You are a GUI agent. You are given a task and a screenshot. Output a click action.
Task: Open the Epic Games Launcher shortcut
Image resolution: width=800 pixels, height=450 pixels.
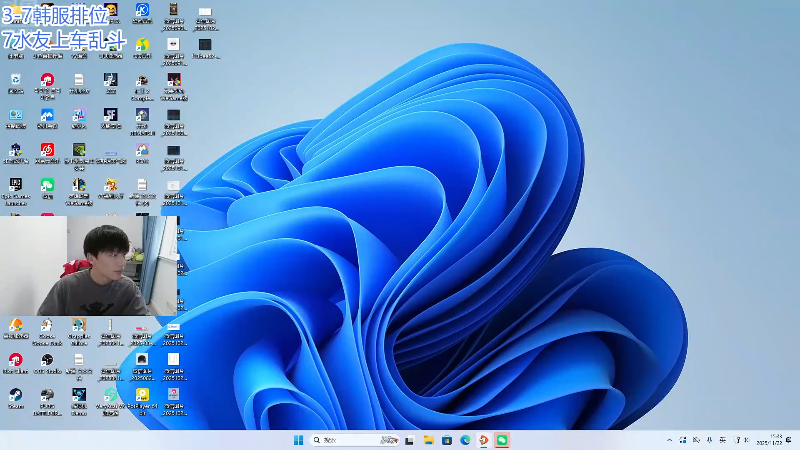16,185
